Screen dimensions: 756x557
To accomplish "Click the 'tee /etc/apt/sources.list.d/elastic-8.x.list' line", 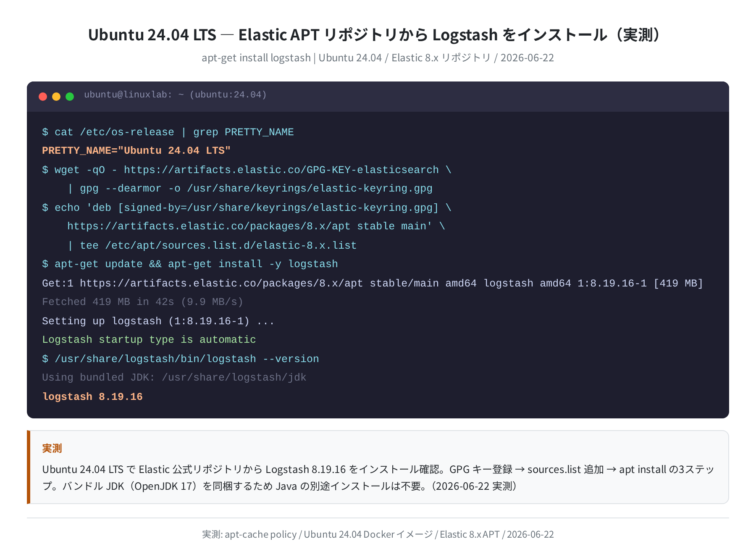I will click(x=212, y=246).
